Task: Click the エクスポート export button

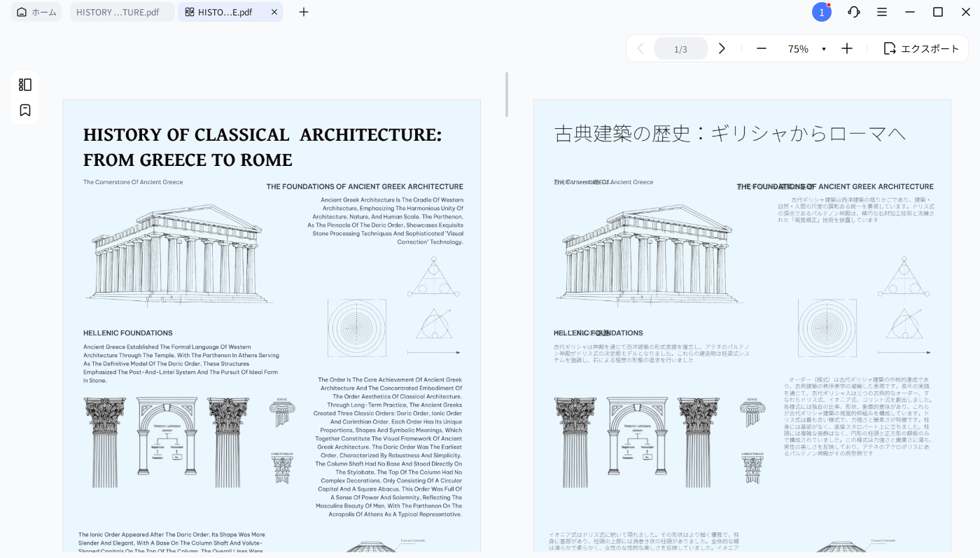Action: 921,48
